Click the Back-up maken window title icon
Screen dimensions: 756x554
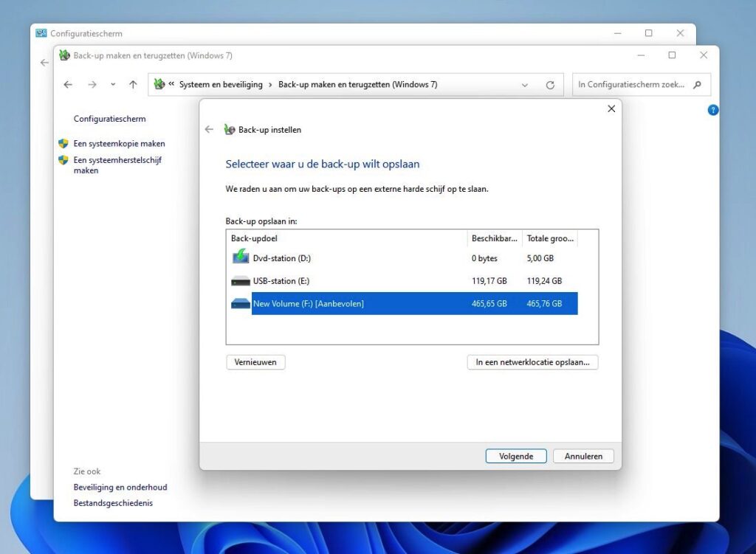click(x=64, y=55)
